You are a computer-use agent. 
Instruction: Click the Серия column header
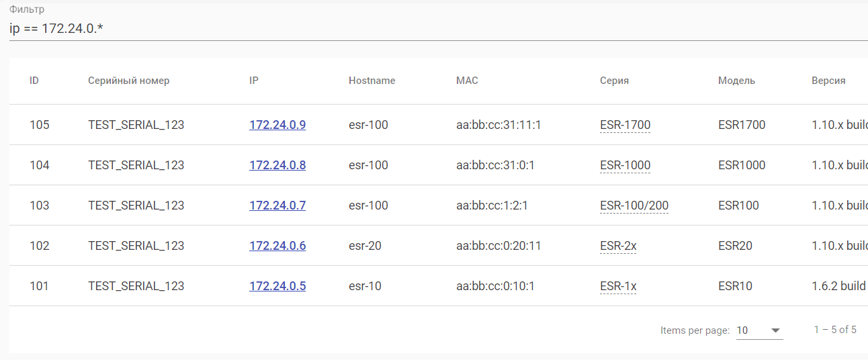pyautogui.click(x=614, y=81)
